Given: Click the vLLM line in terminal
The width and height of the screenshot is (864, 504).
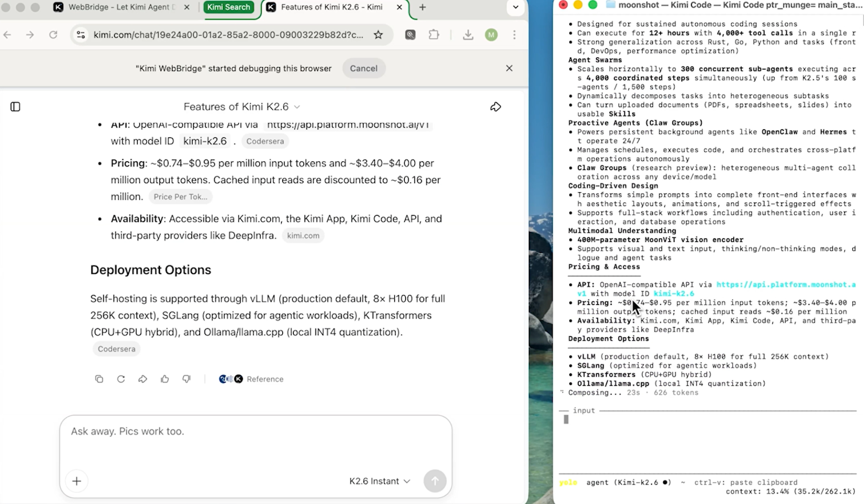Looking at the screenshot, I should [x=703, y=357].
